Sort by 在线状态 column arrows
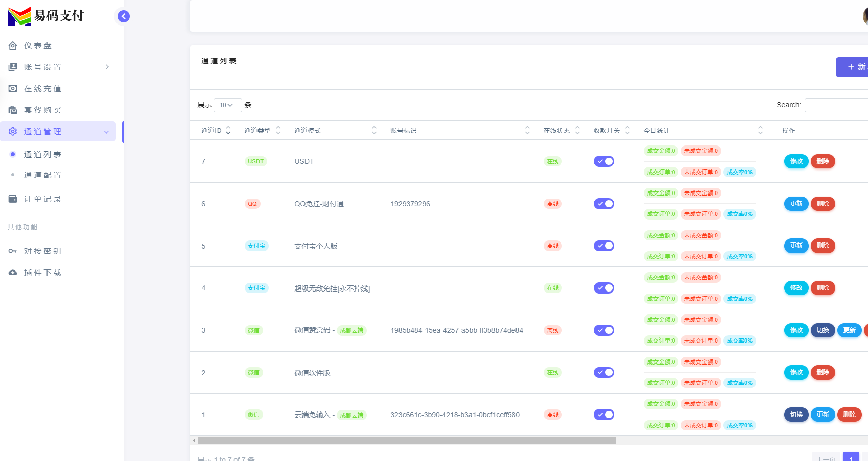The image size is (868, 461). pyautogui.click(x=577, y=130)
